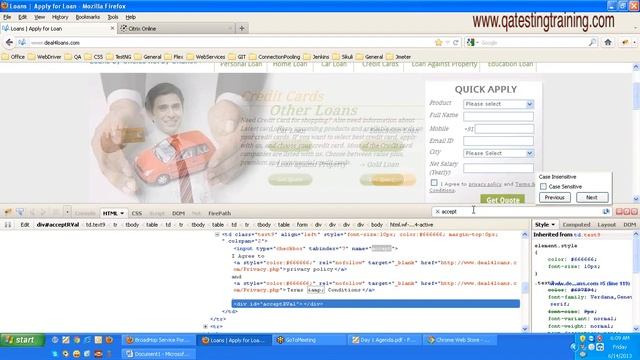Open the City Please Select dropdown
This screenshot has width=640, height=360.
point(498,153)
